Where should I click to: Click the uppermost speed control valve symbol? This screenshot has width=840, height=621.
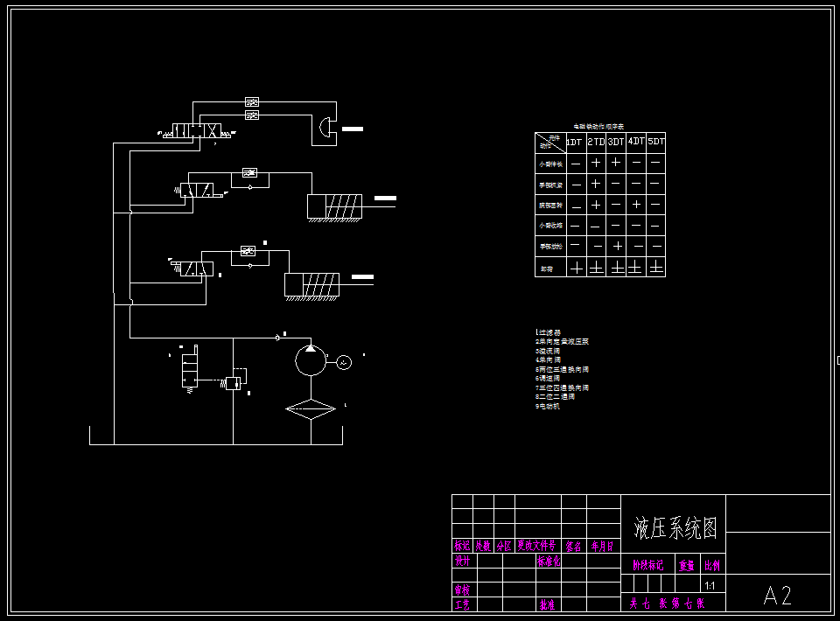coord(252,101)
